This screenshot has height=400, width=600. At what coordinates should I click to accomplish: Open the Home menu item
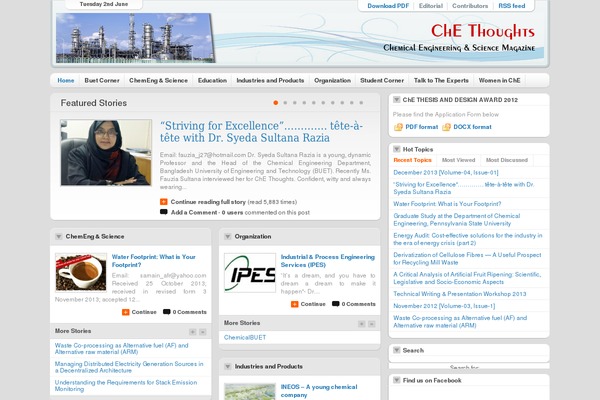coord(66,80)
